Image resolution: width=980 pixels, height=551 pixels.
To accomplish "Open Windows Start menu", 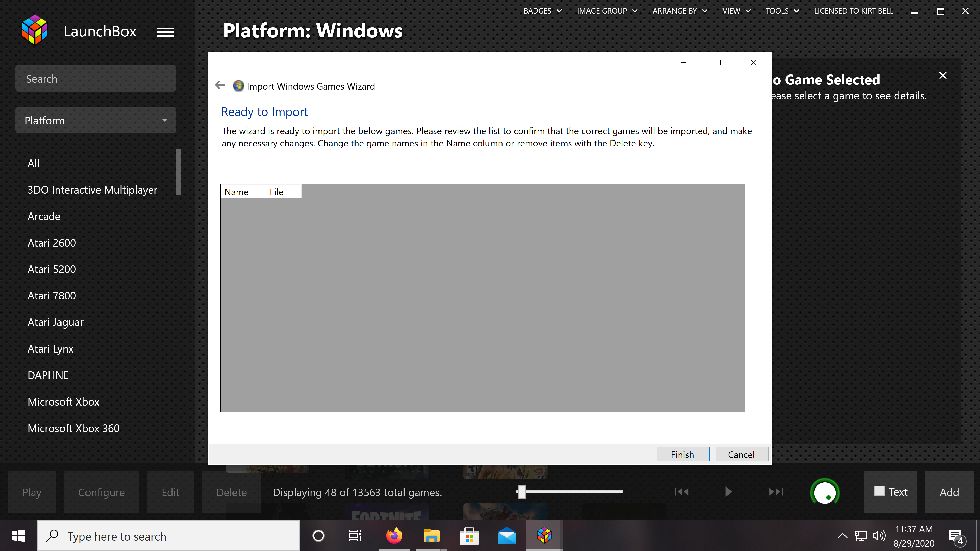I will click(18, 536).
